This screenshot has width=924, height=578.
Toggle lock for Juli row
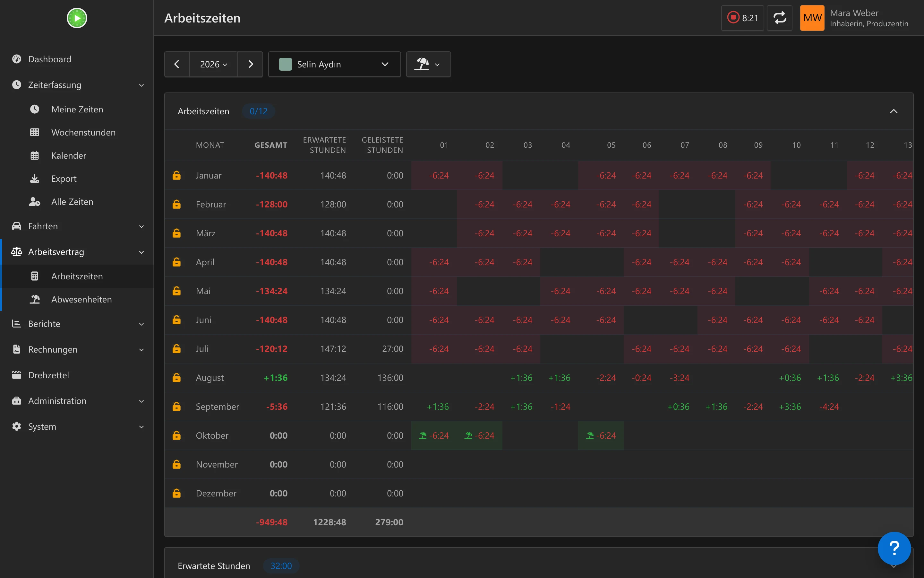click(x=176, y=349)
